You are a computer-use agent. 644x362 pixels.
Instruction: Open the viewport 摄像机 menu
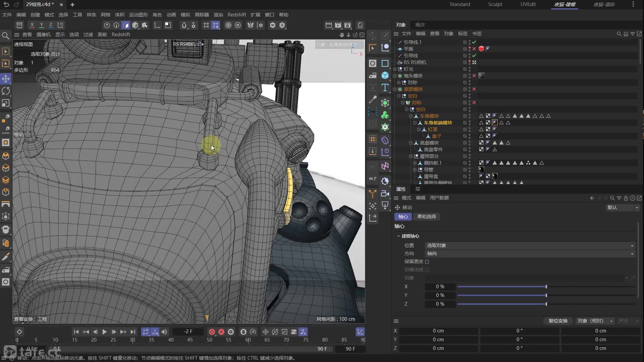tap(44, 35)
